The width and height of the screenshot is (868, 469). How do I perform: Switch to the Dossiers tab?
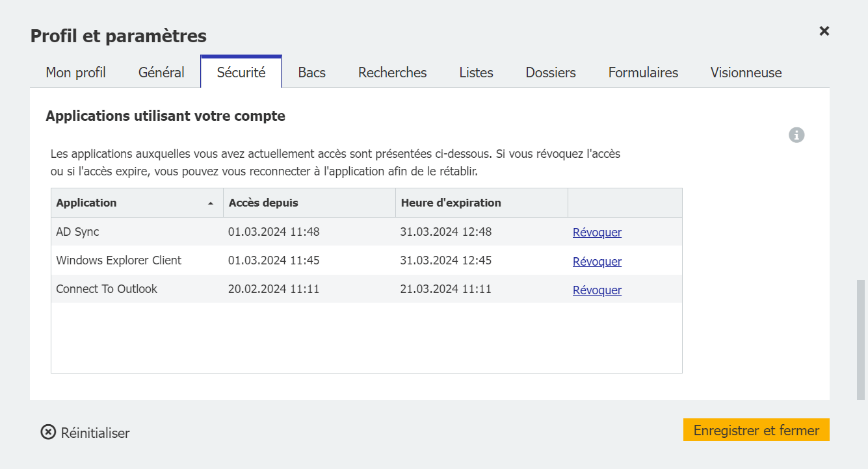[x=550, y=72]
